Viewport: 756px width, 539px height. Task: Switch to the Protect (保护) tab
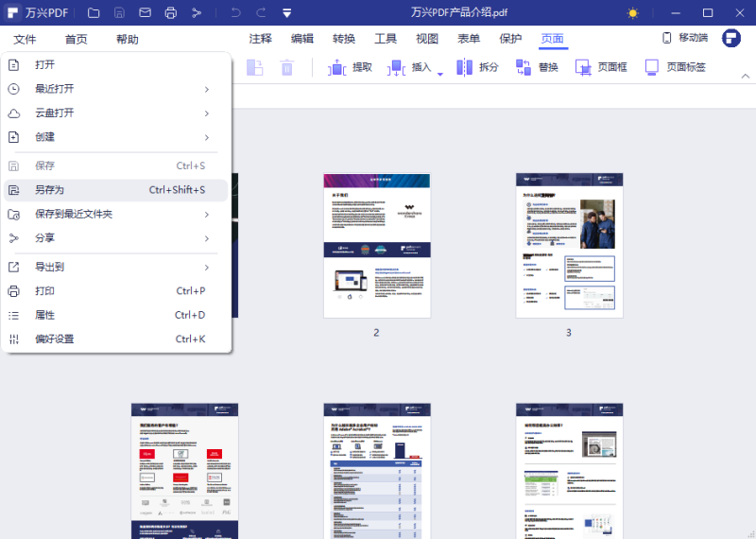tap(510, 39)
